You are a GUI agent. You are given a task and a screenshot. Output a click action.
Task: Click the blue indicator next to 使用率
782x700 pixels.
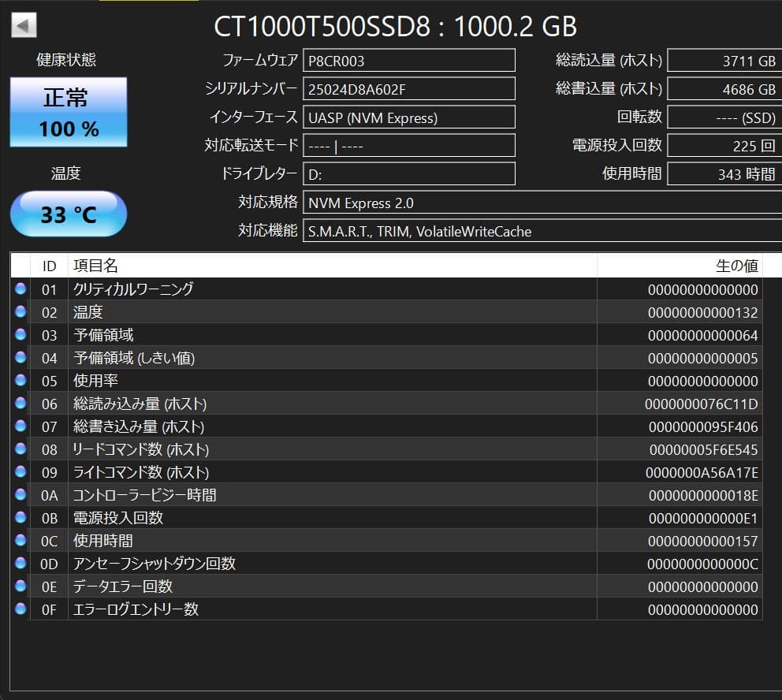point(20,381)
